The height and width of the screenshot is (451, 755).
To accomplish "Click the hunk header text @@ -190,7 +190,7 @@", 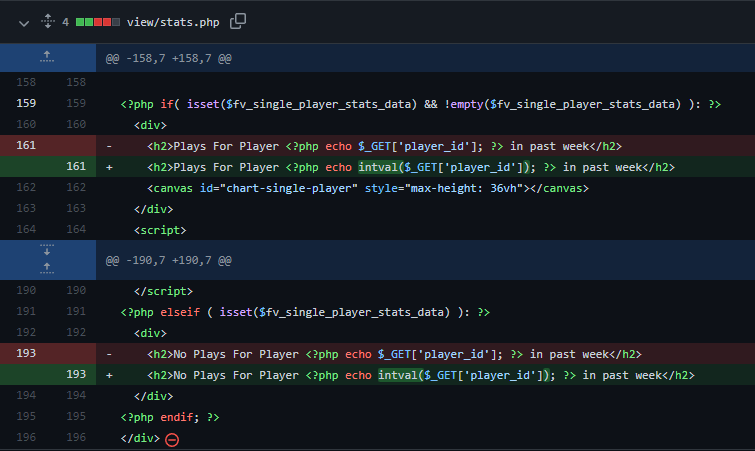I will [x=169, y=260].
